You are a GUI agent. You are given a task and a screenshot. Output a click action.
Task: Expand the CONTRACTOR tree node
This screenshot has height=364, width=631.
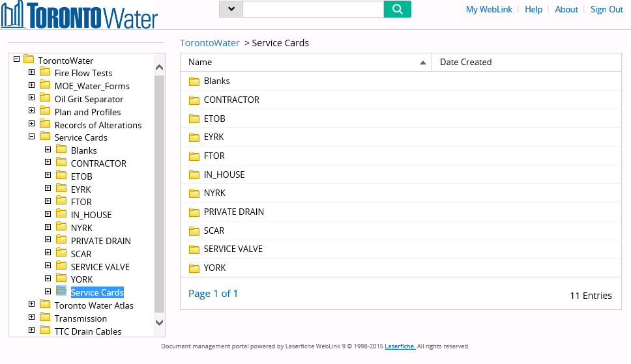[x=48, y=162]
